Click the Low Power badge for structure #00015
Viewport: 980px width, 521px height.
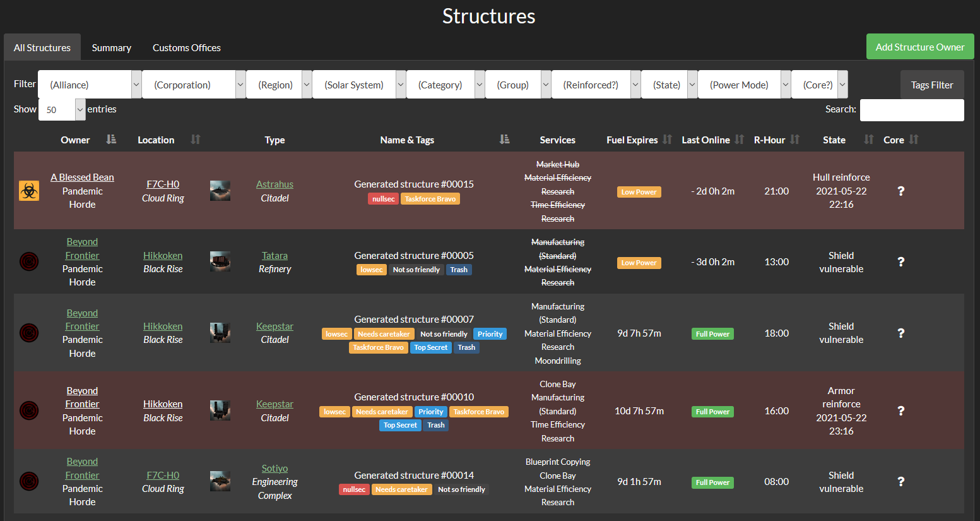(x=639, y=191)
